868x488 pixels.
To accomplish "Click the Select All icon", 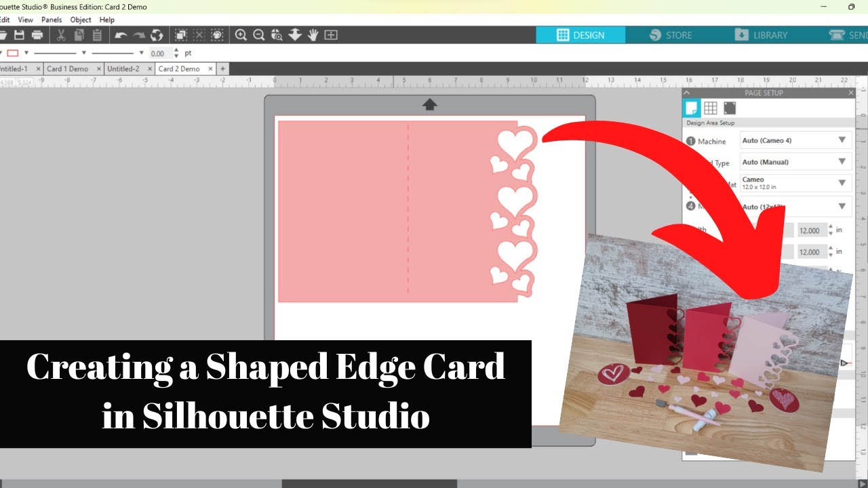I will tap(181, 35).
